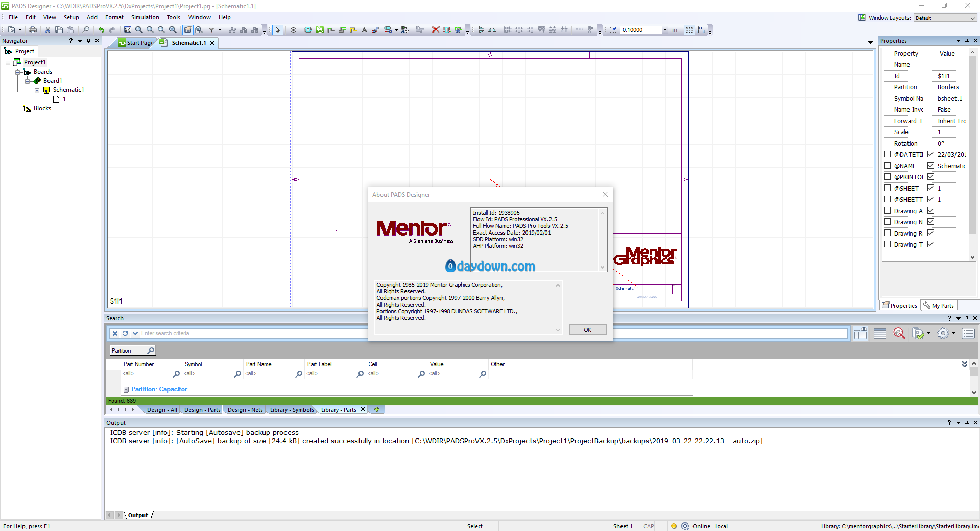Screen dimensions: 980x531
Task: Tick the @NAME property checkbox
Action: click(x=887, y=166)
